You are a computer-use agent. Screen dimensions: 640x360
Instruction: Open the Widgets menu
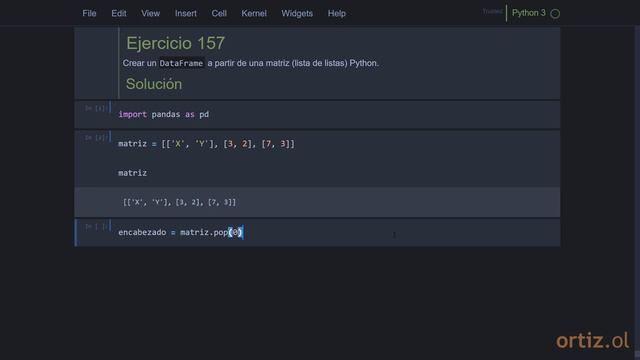click(297, 13)
